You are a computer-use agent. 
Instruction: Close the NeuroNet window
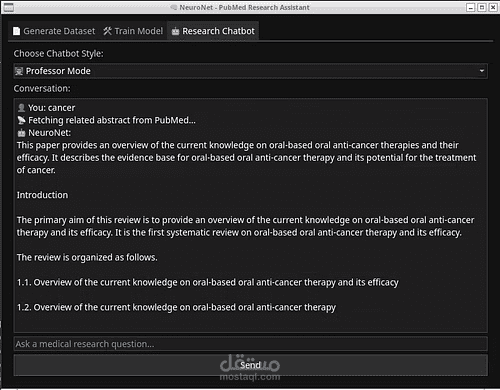click(493, 7)
